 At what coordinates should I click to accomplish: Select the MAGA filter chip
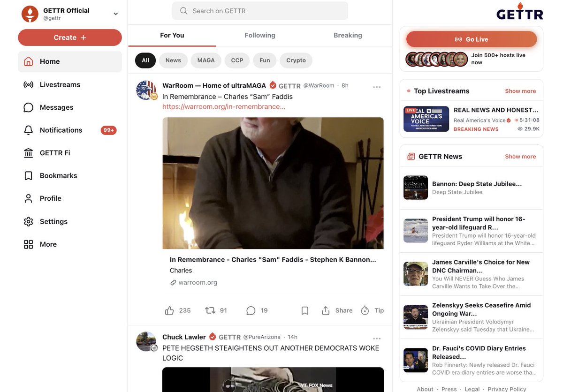(x=206, y=60)
